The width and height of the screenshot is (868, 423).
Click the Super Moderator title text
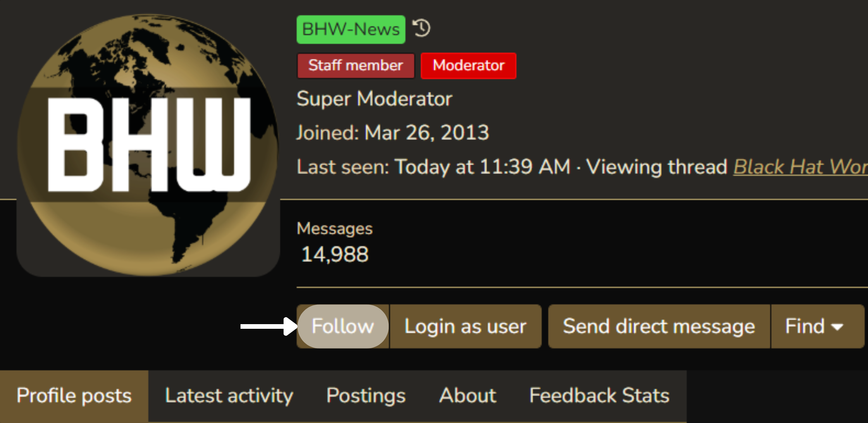point(374,99)
